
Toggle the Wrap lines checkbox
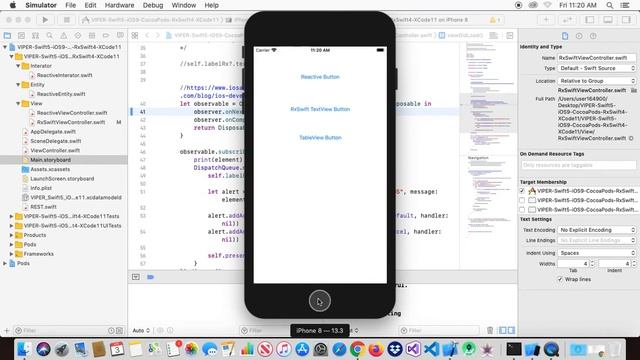point(560,279)
